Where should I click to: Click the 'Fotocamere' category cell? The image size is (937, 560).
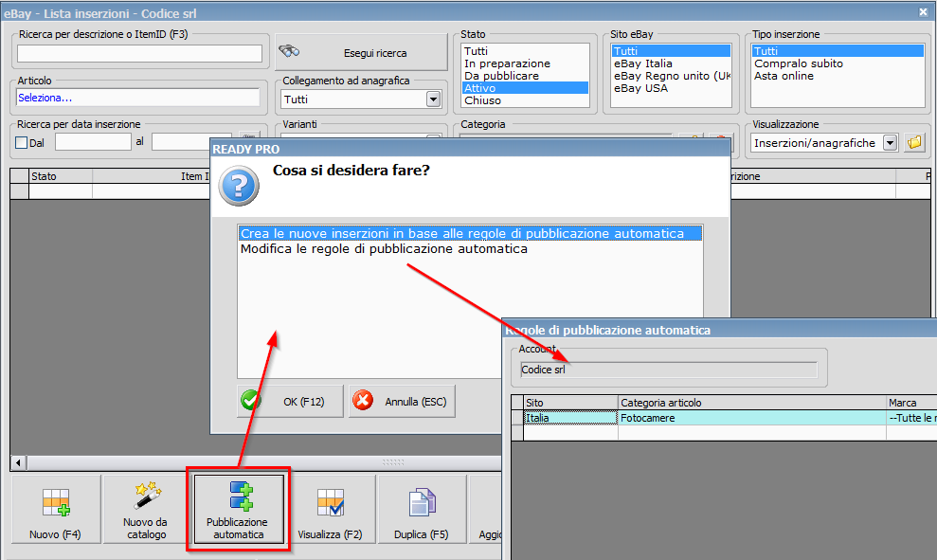point(752,418)
